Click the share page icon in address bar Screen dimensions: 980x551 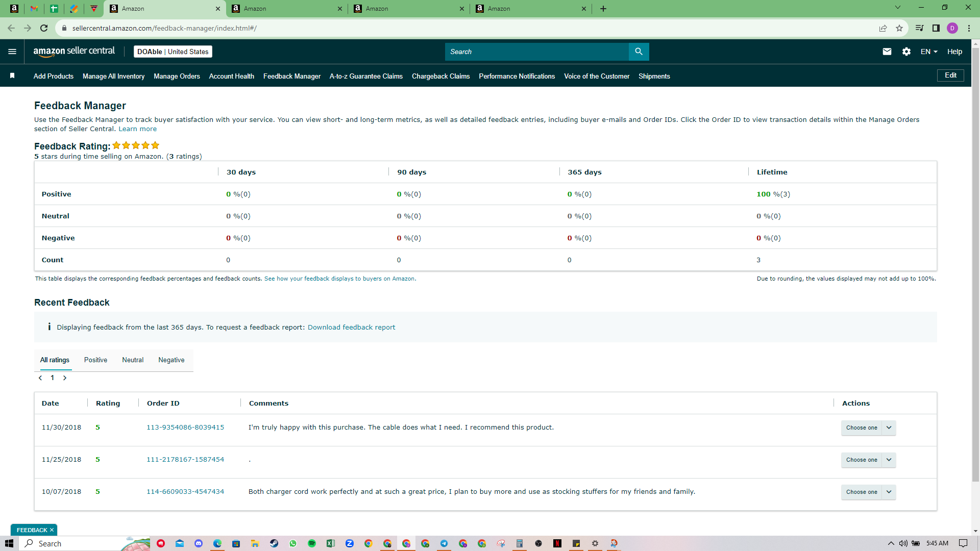pos(883,28)
